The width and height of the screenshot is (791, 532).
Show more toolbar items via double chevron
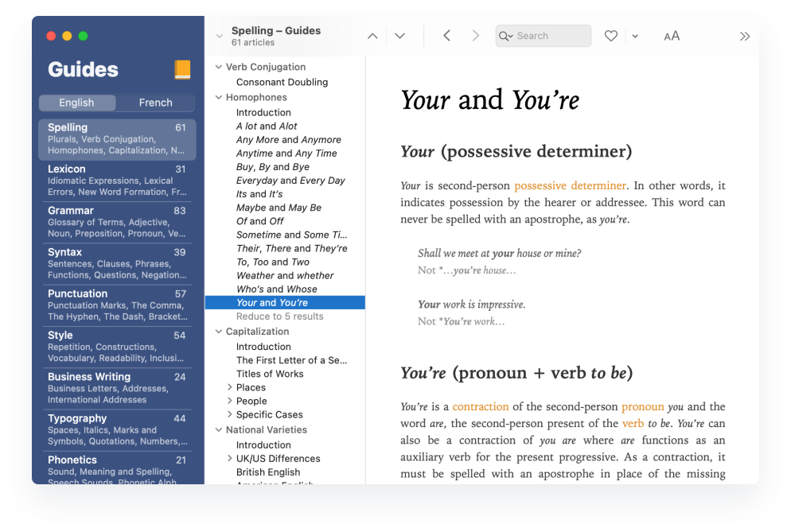744,36
